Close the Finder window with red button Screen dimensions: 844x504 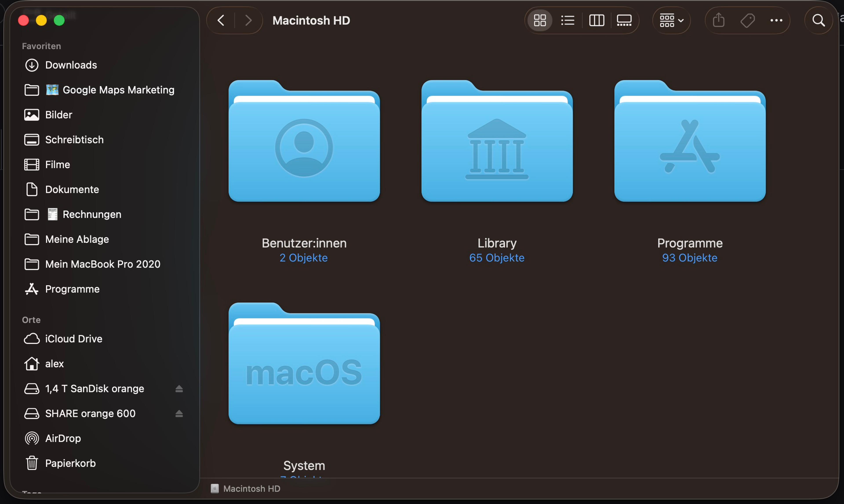(24, 20)
